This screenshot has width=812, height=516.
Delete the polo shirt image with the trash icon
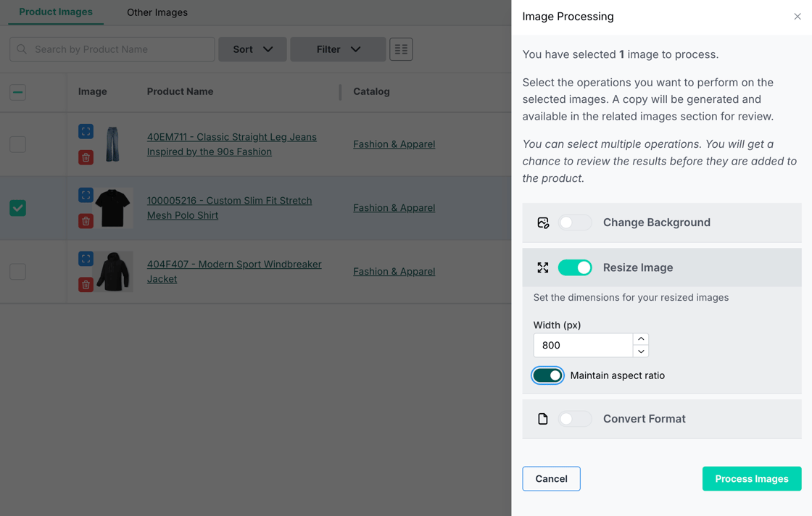pyautogui.click(x=86, y=221)
